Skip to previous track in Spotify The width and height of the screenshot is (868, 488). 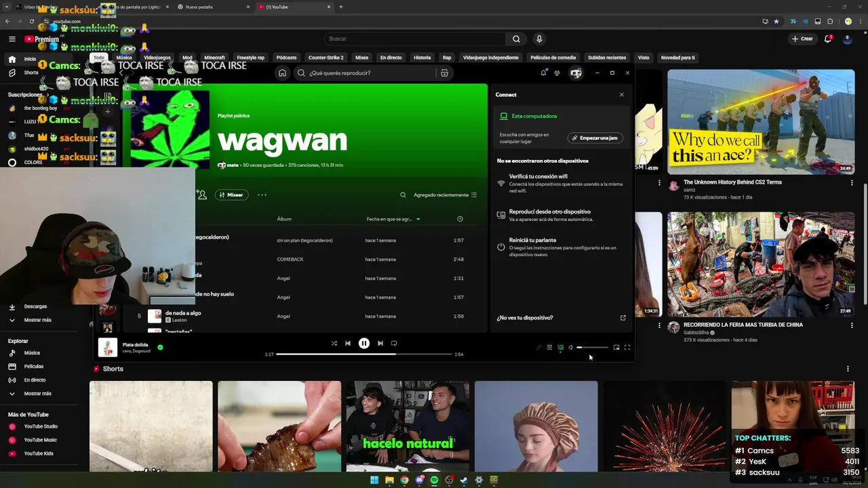coord(348,344)
